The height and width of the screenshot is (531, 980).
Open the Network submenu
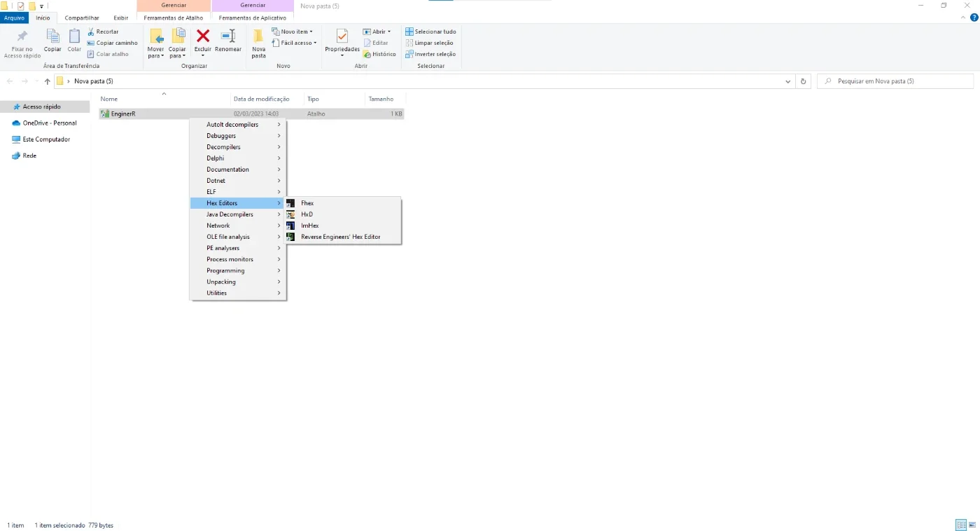point(238,226)
